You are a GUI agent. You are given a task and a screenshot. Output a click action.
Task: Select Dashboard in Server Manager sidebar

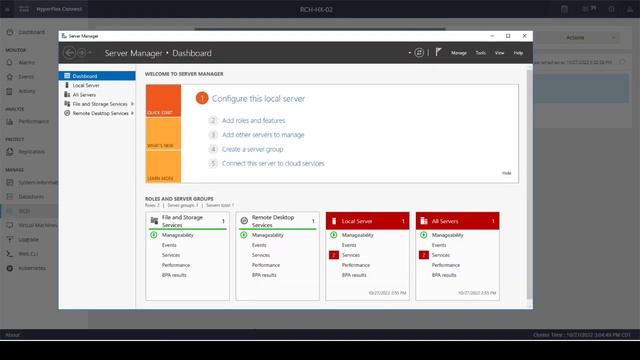(x=97, y=76)
